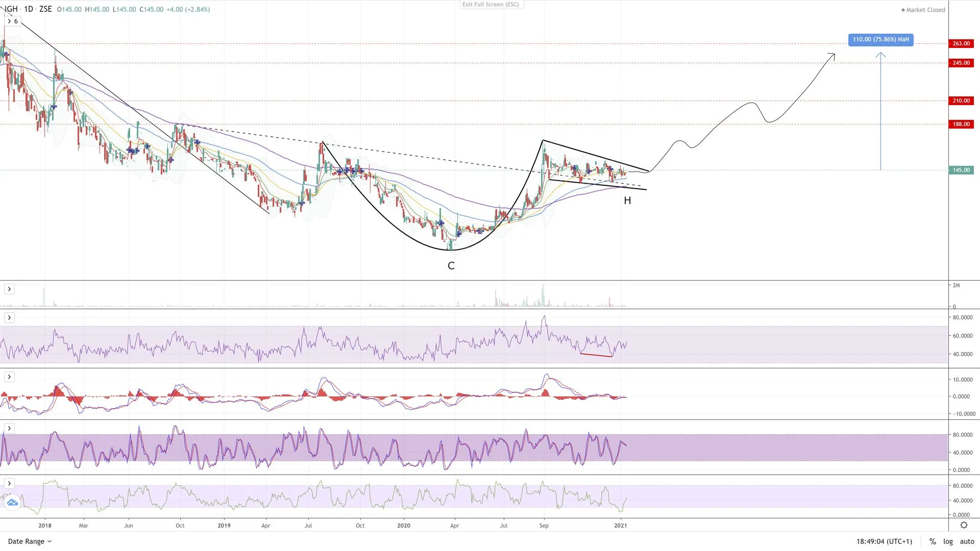The height and width of the screenshot is (551, 980).
Task: Click the 188.00 price level tag
Action: pyautogui.click(x=961, y=124)
